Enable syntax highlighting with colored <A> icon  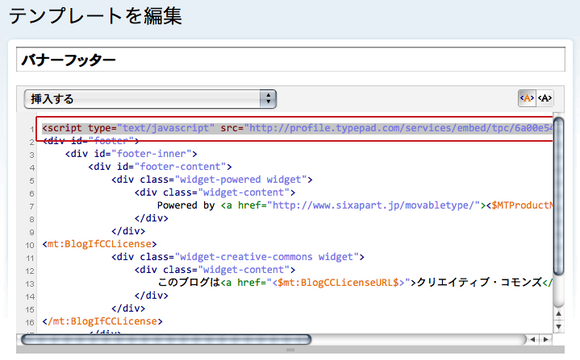coord(527,98)
